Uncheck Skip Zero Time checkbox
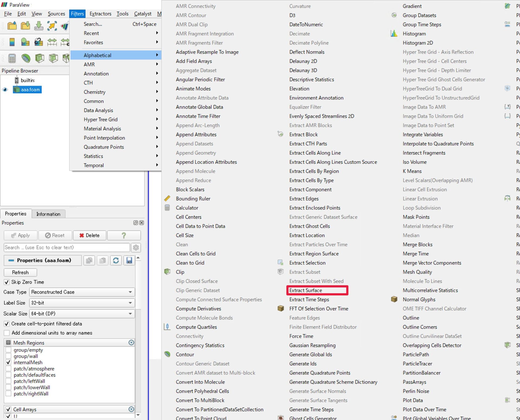 point(7,282)
